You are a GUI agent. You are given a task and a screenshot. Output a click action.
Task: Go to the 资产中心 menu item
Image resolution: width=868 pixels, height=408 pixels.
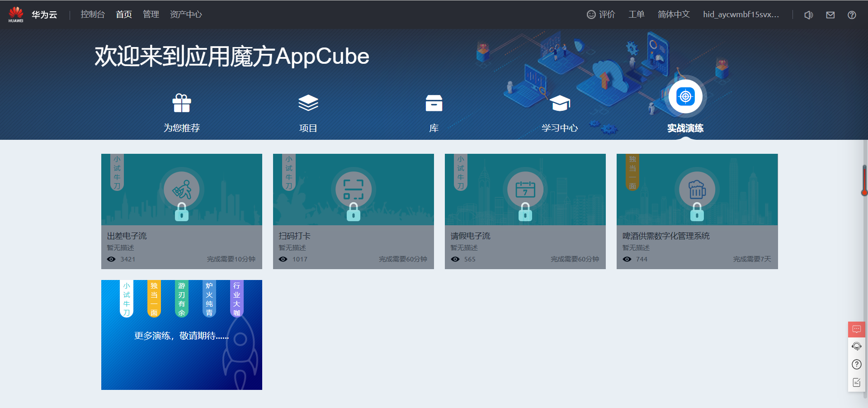tap(186, 14)
